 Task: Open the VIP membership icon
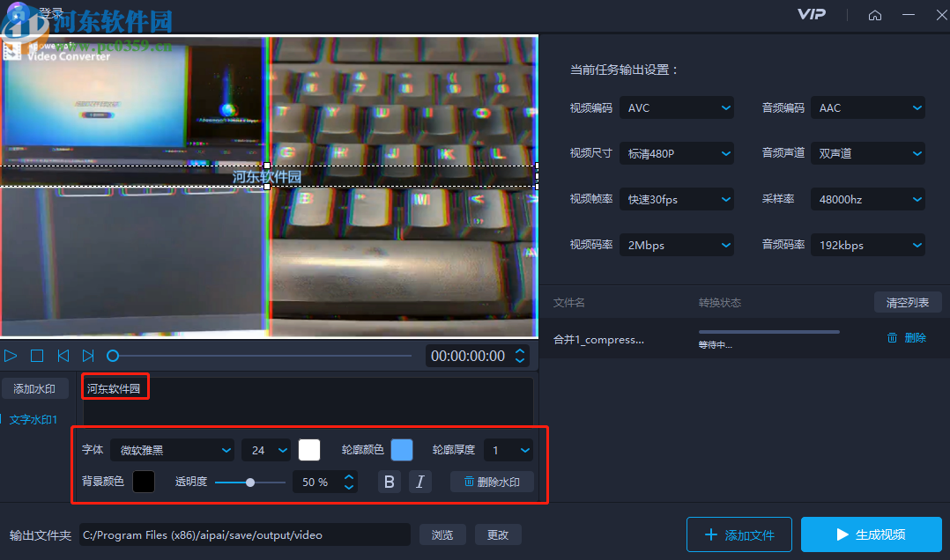tap(811, 14)
